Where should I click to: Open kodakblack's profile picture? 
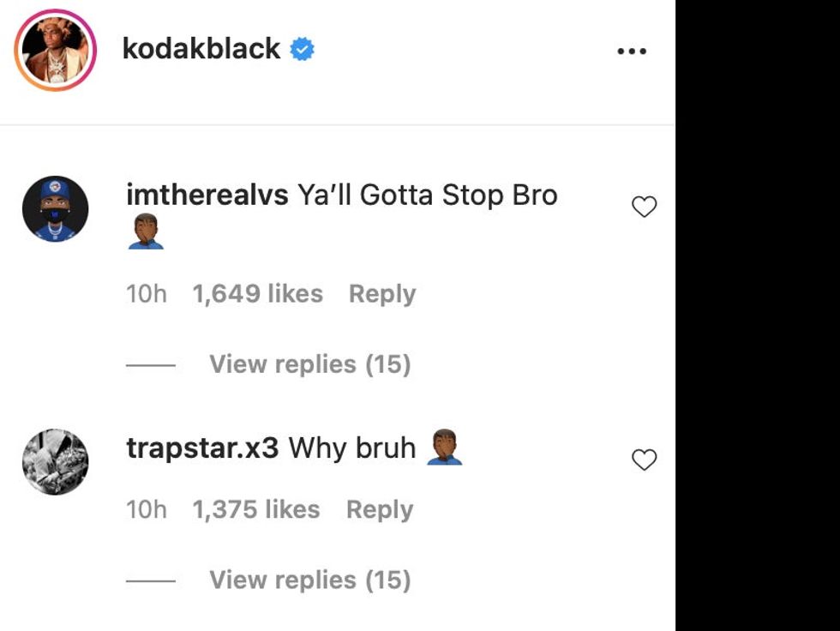[55, 51]
